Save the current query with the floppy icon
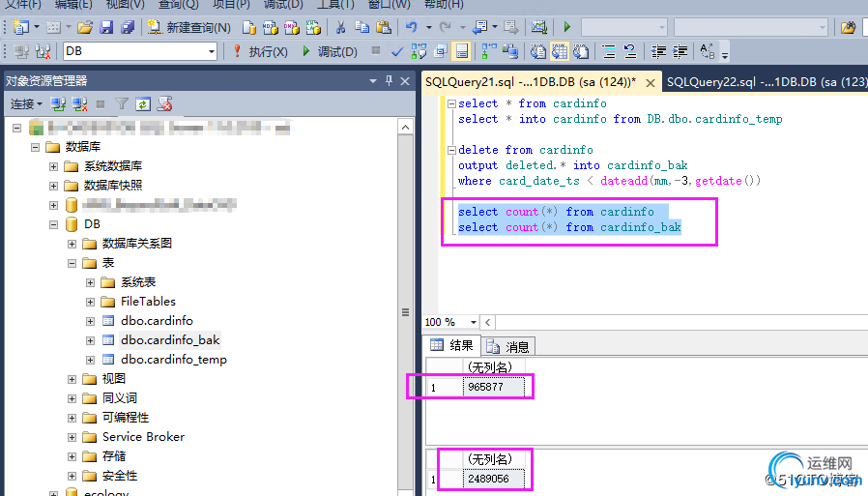Viewport: 868px width, 496px height. point(106,27)
